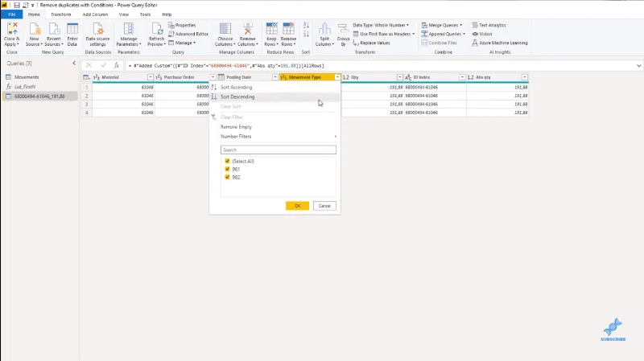The height and width of the screenshot is (361, 644).
Task: Click Use First Row as Headers
Action: coord(384,34)
